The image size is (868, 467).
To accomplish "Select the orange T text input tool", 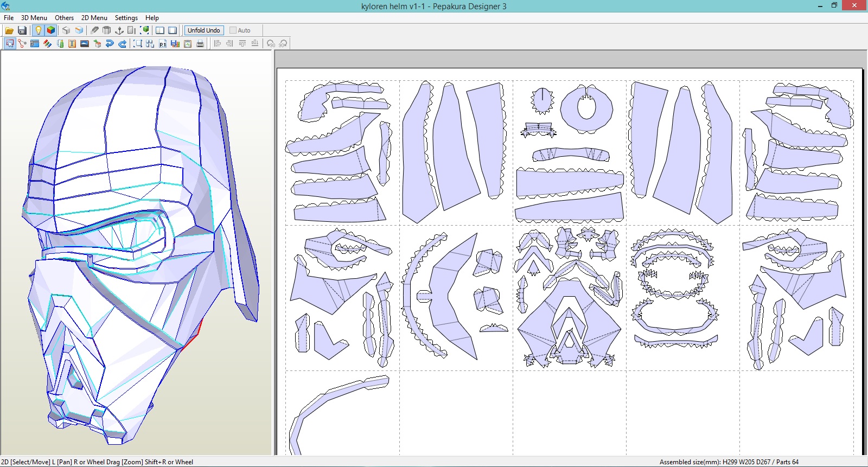I will pos(72,43).
